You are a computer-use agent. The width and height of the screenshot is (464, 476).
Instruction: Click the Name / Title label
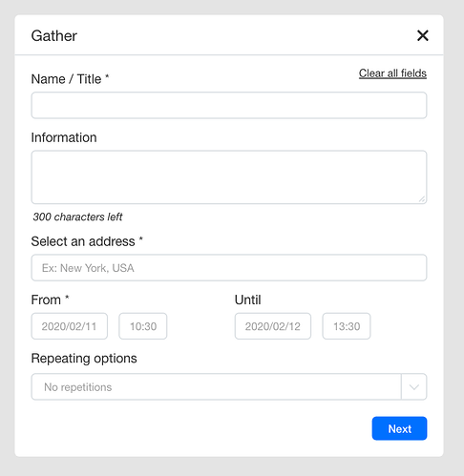[x=70, y=79]
